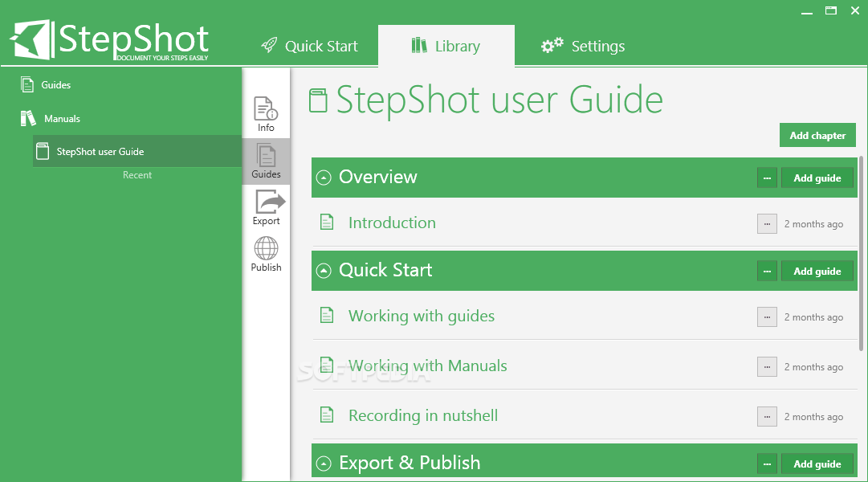Screen dimensions: 868x482
Task: Open the Working with Manuals guide
Action: click(x=427, y=366)
